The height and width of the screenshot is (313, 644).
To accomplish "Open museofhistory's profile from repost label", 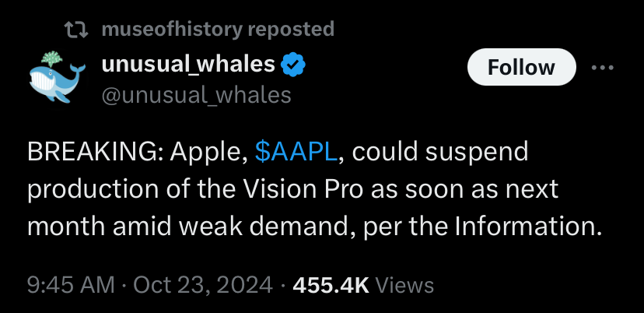I will click(x=171, y=30).
